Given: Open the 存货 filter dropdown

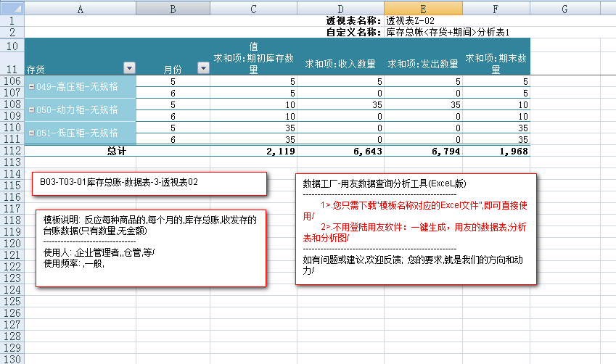Looking at the screenshot, I should (129, 68).
